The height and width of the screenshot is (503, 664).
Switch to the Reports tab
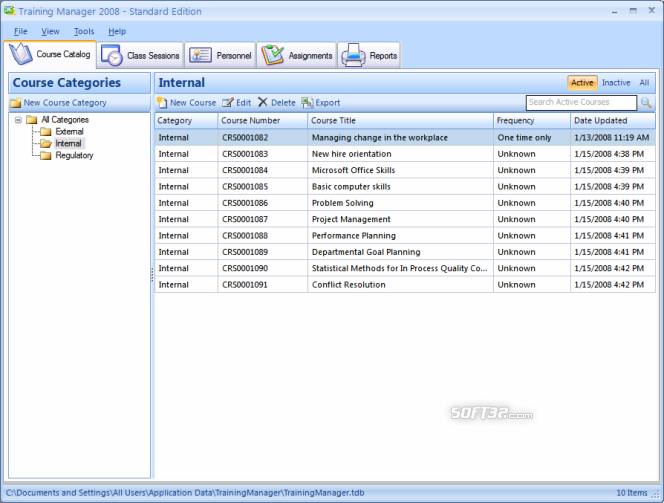tap(369, 55)
